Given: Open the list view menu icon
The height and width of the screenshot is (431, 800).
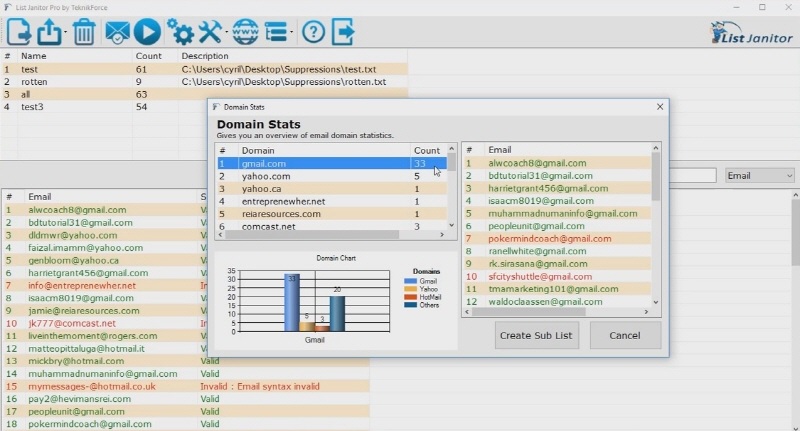Looking at the screenshot, I should click(x=276, y=32).
